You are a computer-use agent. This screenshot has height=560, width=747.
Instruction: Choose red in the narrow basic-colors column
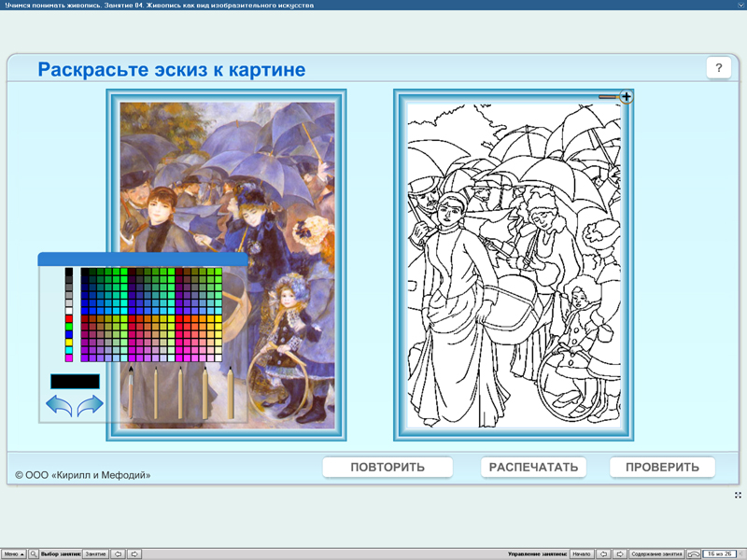(69, 318)
